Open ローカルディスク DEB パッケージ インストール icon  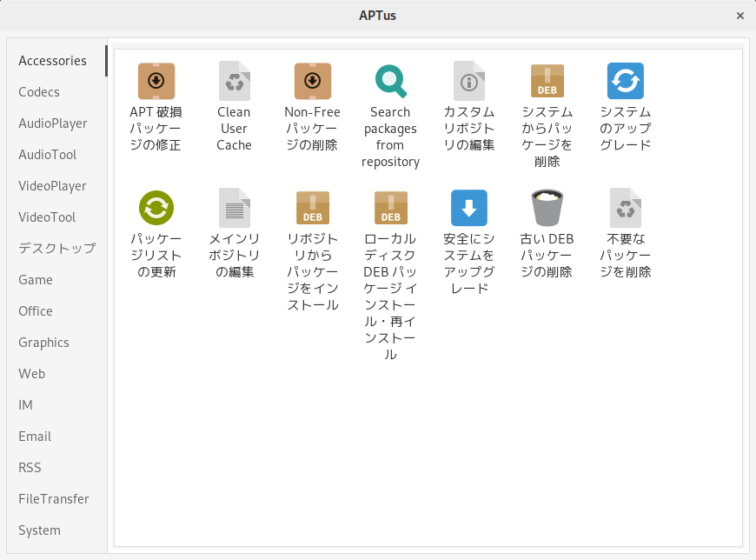point(390,208)
